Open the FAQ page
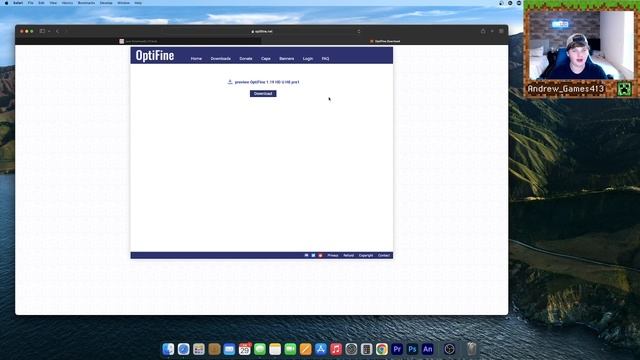The image size is (640, 360). (325, 58)
